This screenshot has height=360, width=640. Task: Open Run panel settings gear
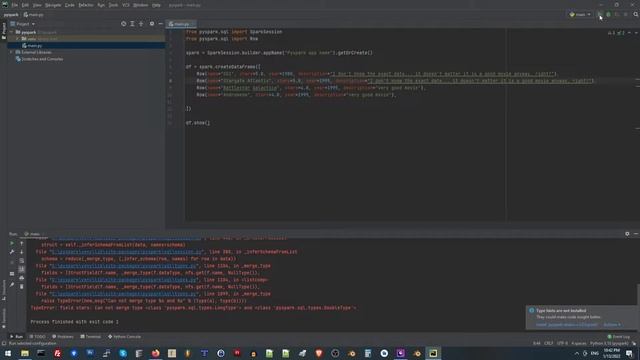tap(627, 234)
